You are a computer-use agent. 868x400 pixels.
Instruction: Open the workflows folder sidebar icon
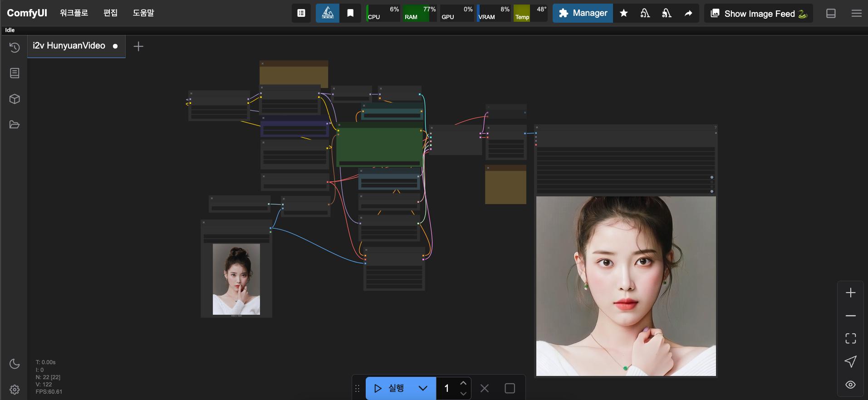tap(15, 125)
